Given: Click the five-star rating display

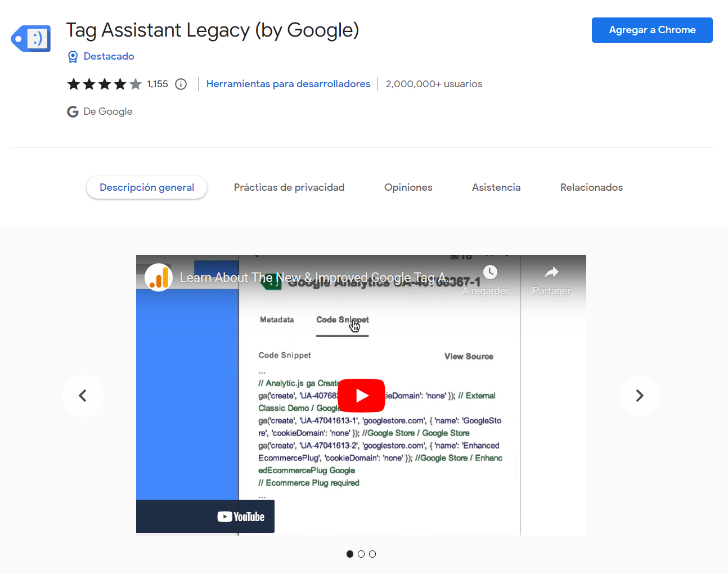Looking at the screenshot, I should click(105, 84).
